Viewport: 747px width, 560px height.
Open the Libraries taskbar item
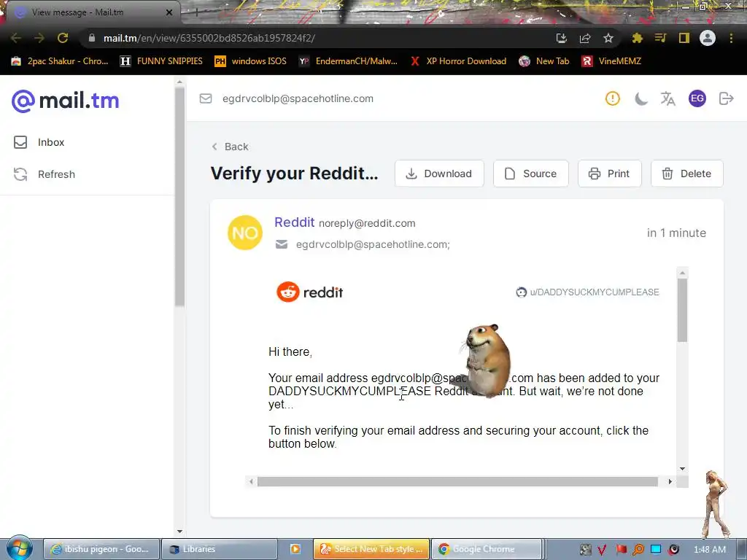tap(219, 549)
